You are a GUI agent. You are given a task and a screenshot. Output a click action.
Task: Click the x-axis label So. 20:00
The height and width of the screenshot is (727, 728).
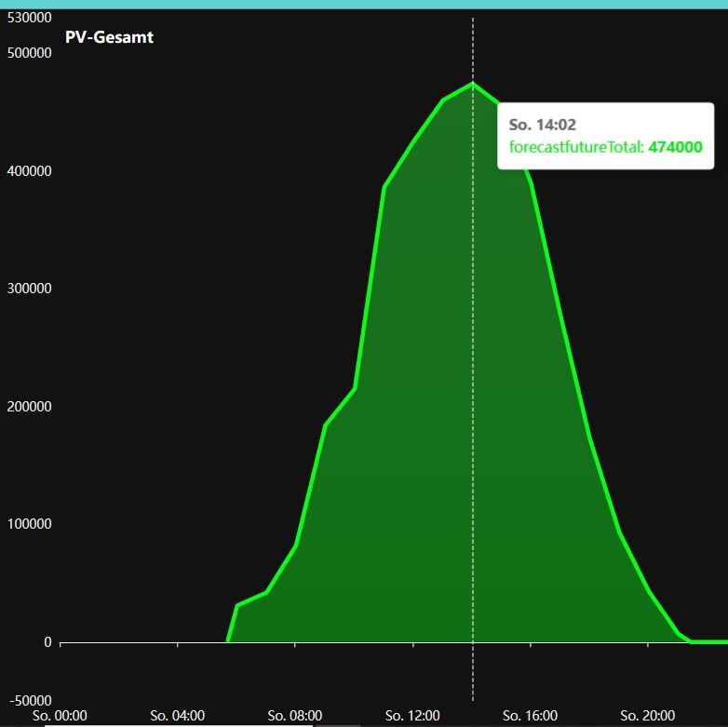coord(648,716)
